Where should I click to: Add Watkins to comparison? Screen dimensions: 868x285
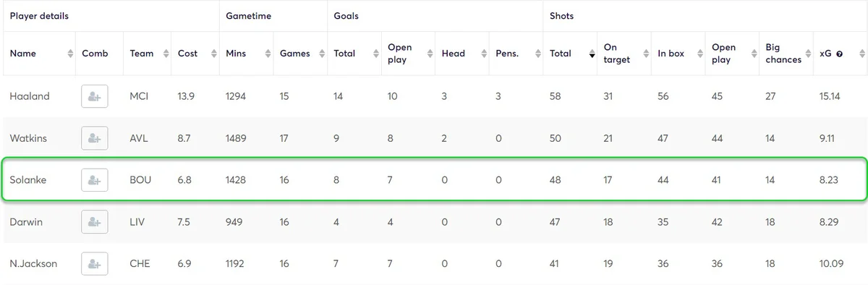[95, 138]
